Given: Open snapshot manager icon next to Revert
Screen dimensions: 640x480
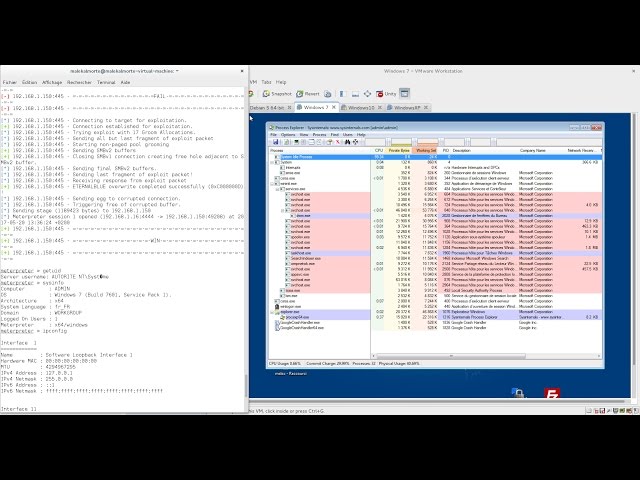Looking at the screenshot, I should (328, 94).
